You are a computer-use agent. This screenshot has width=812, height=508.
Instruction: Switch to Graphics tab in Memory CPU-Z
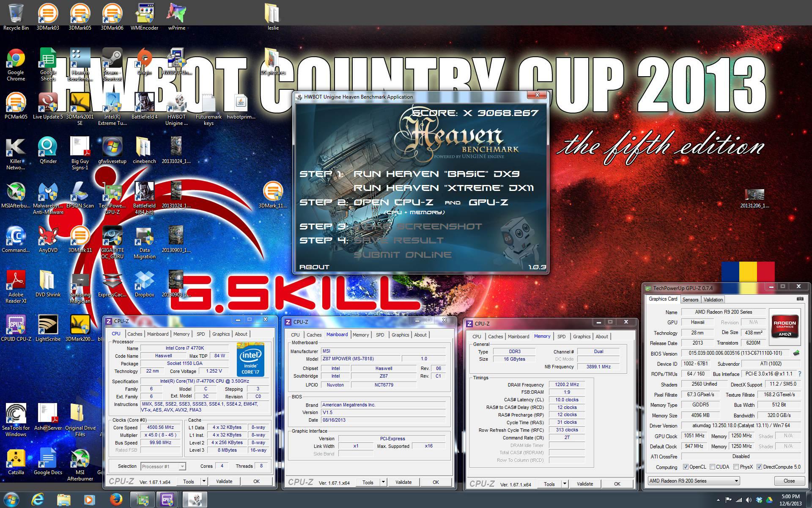pyautogui.click(x=582, y=337)
